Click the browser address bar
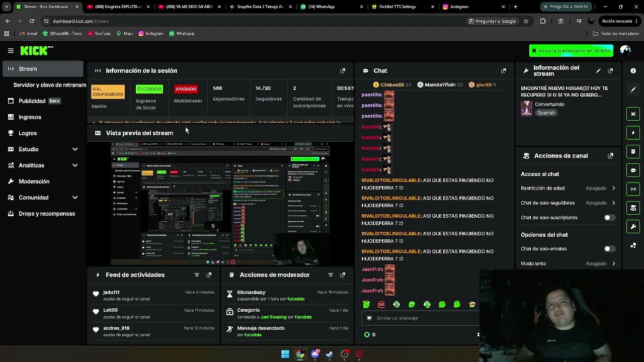The height and width of the screenshot is (362, 644). coord(252,21)
